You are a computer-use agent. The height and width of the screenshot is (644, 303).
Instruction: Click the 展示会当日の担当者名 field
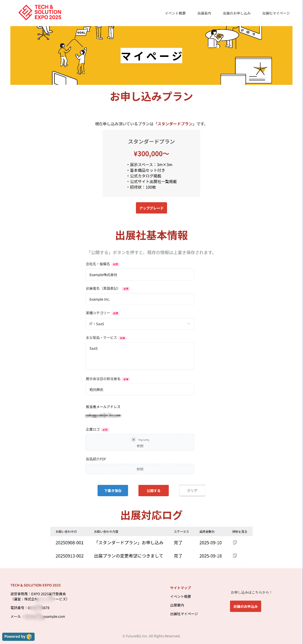coord(140,389)
